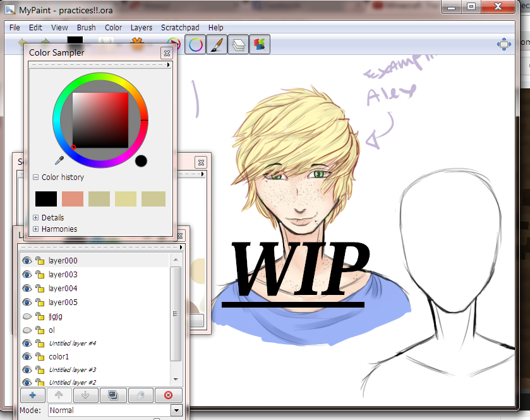
Task: Select the layer003 row
Action: [95, 274]
